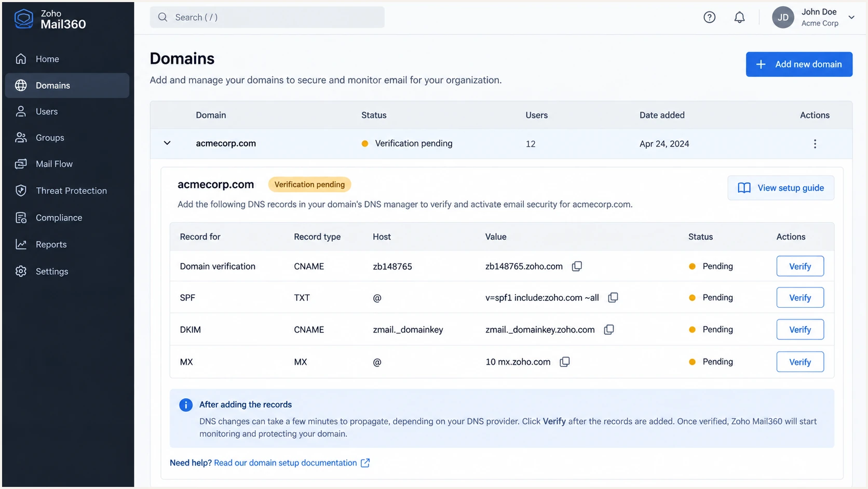Go to Home in sidebar
This screenshot has height=489, width=868.
(67, 59)
